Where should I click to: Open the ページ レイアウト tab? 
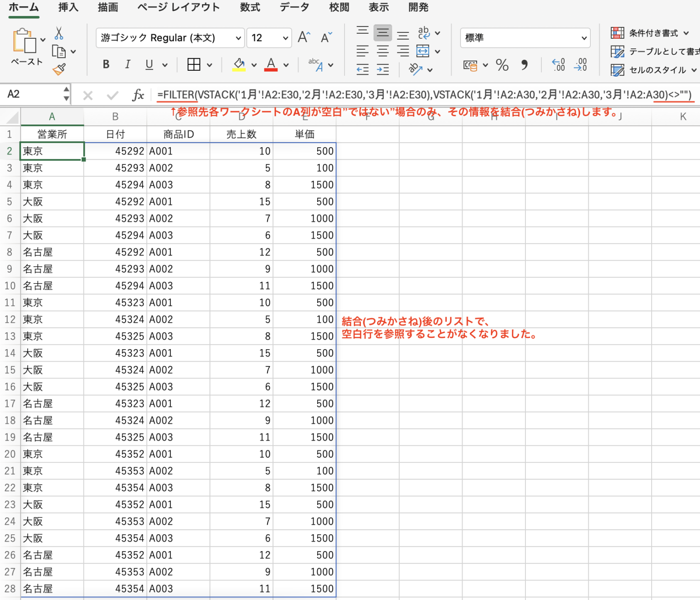coord(179,7)
